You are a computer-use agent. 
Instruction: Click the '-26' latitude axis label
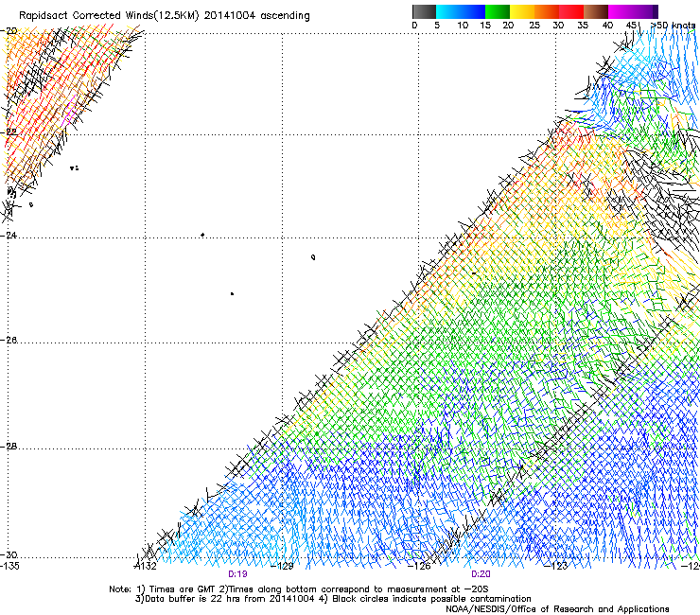point(9,341)
